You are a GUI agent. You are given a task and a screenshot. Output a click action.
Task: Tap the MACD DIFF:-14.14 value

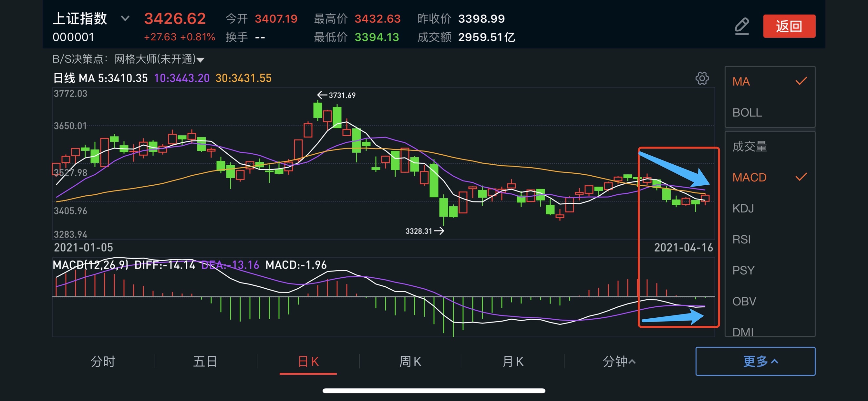165,265
